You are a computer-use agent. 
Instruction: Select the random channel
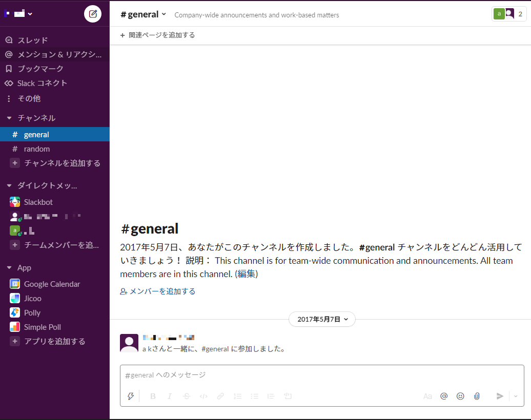[x=37, y=149]
